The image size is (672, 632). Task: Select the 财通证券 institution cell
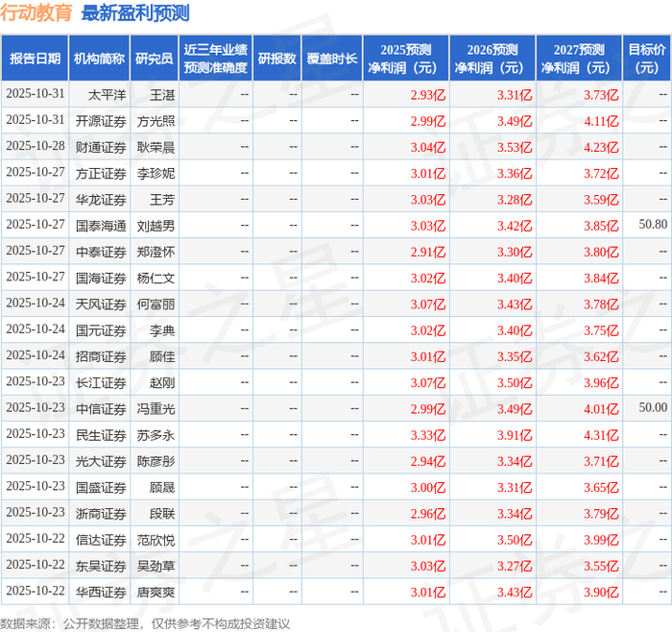[x=101, y=147]
